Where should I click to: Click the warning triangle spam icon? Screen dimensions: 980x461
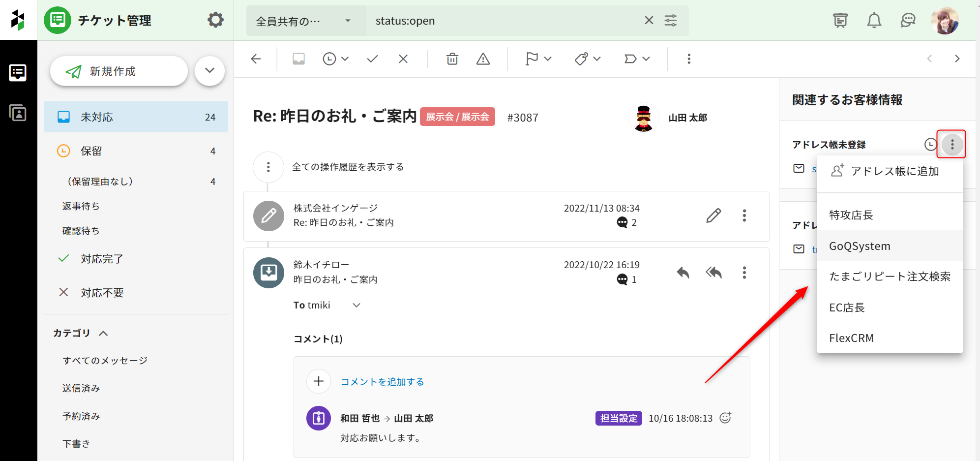coord(483,59)
